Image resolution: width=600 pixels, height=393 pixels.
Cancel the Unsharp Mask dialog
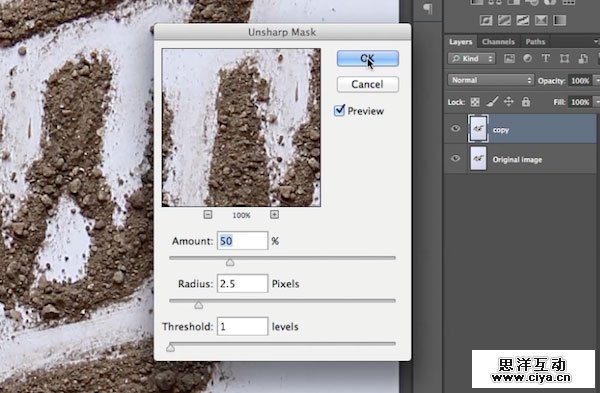pos(368,84)
